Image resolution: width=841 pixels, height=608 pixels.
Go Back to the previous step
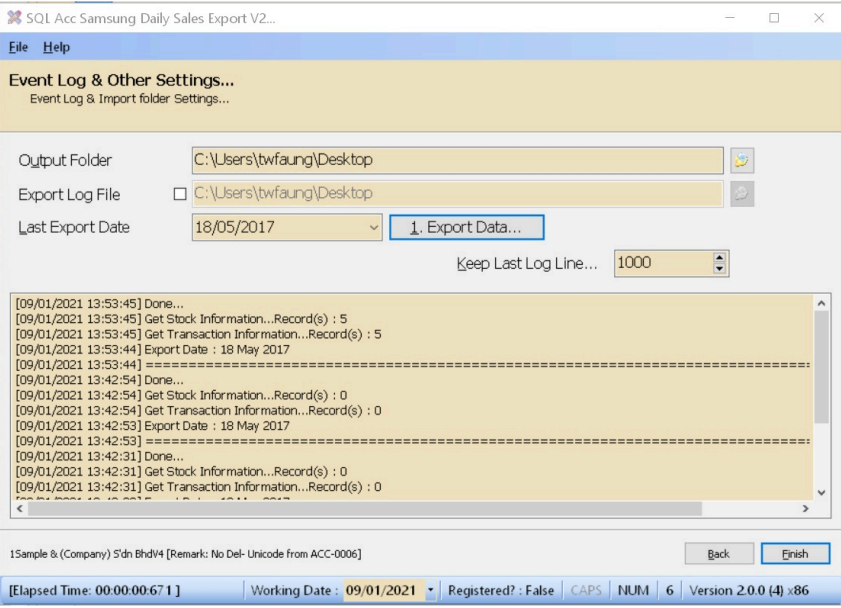[718, 554]
